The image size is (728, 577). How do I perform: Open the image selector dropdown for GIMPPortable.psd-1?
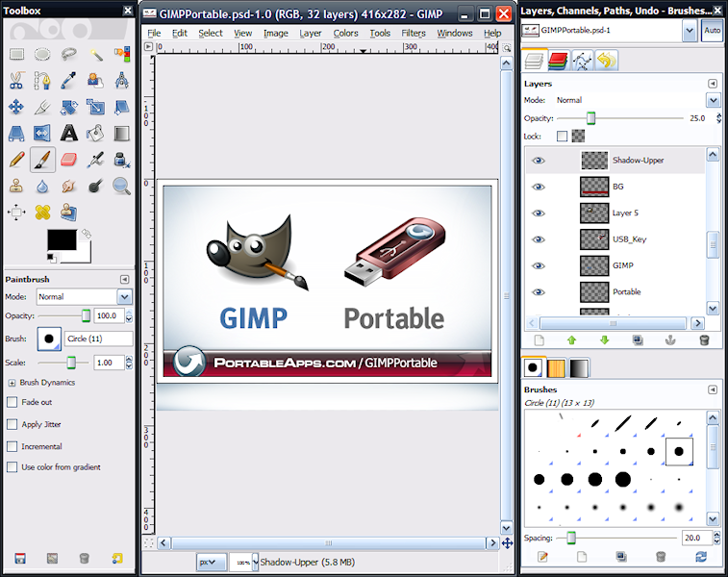coord(690,31)
